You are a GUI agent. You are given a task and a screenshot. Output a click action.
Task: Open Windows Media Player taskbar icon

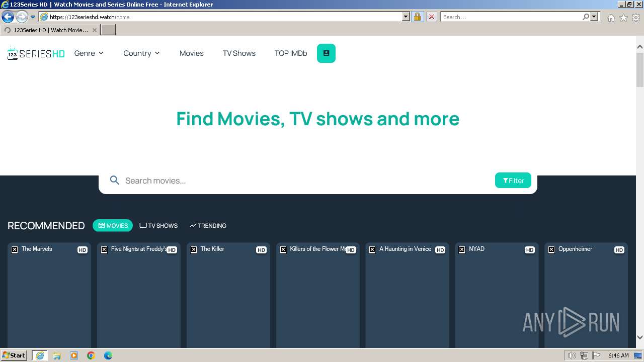[x=74, y=355]
